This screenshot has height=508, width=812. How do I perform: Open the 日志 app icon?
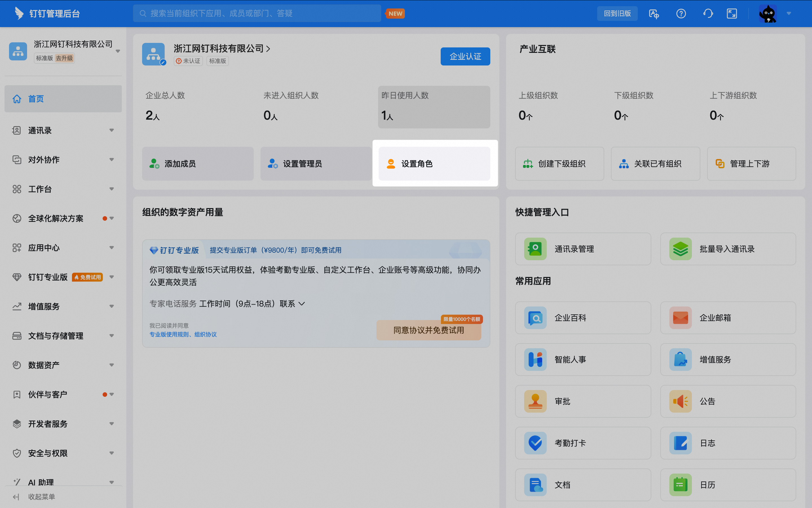click(680, 443)
